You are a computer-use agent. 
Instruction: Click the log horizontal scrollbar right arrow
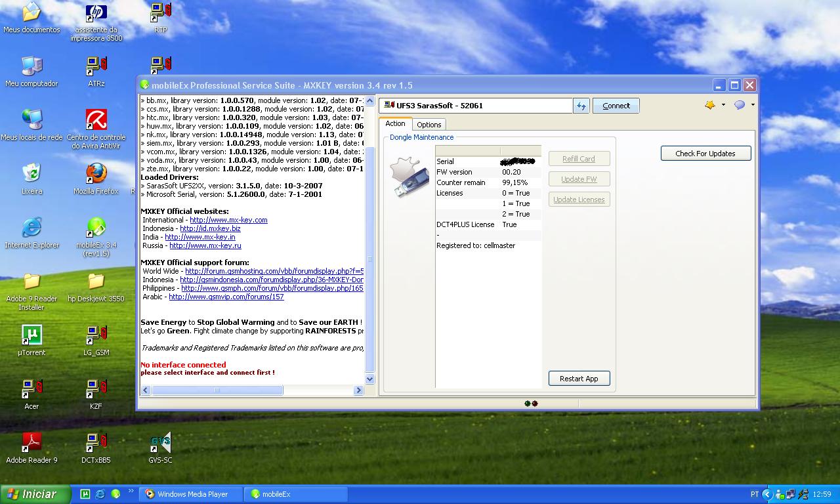point(358,390)
